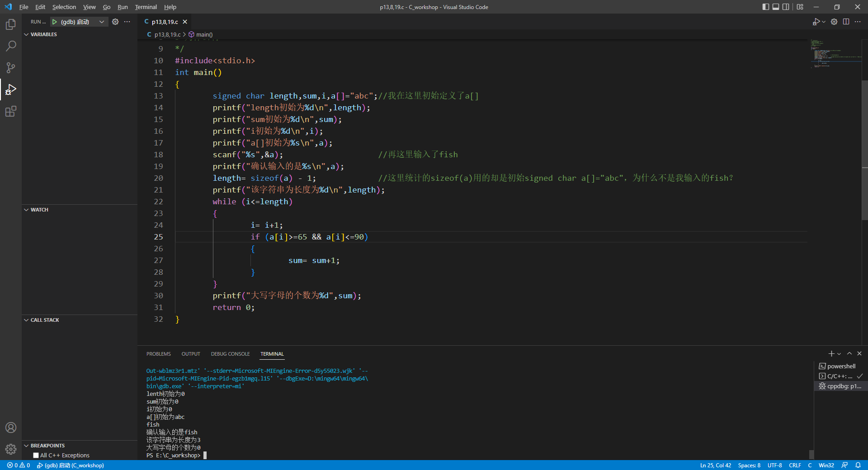
Task: Open the Extensions view
Action: [x=11, y=111]
